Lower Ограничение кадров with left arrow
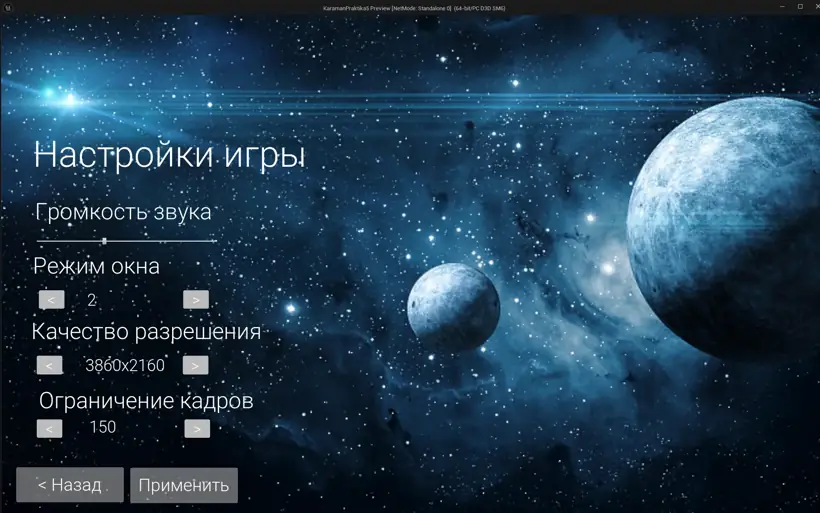This screenshot has width=820, height=513. point(50,429)
